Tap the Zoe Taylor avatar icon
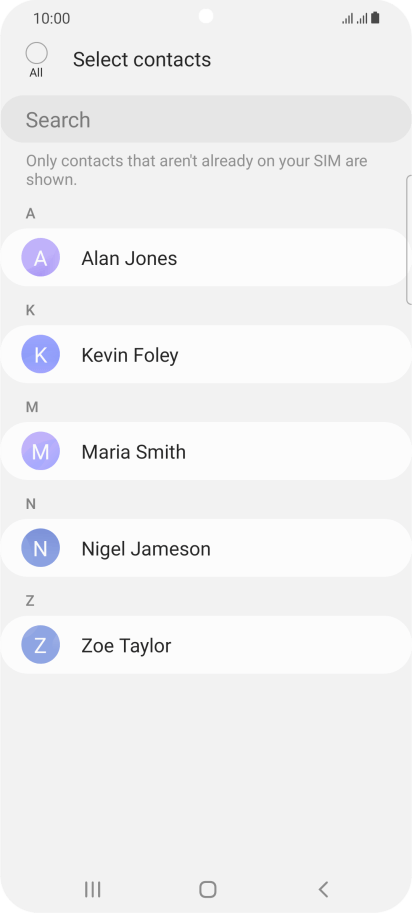 tap(40, 645)
